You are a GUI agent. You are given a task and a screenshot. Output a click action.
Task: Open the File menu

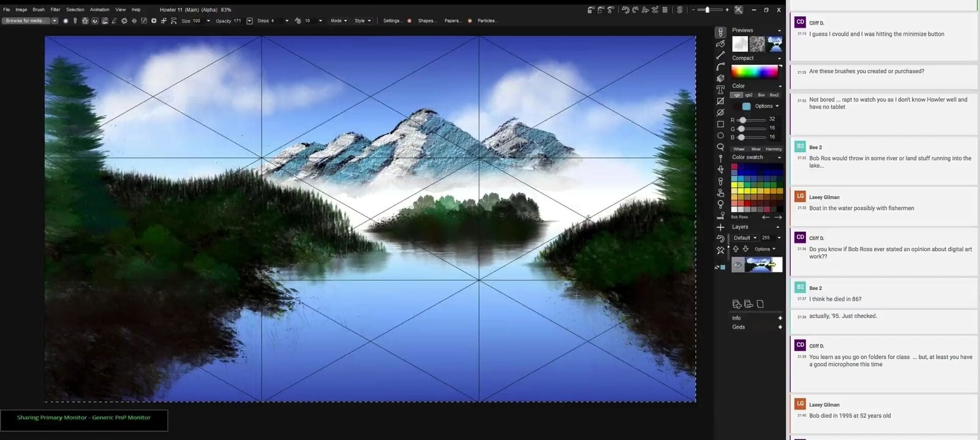(x=6, y=10)
